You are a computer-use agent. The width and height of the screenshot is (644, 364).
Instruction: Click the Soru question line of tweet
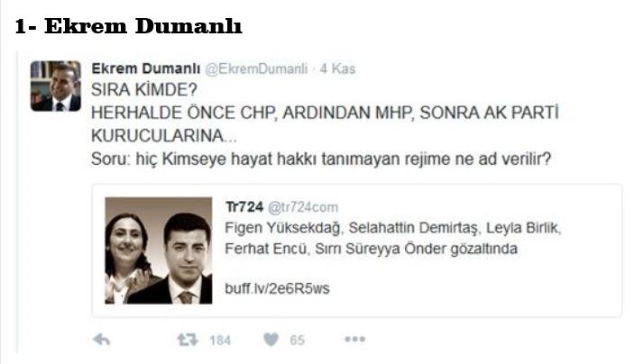pos(321,159)
